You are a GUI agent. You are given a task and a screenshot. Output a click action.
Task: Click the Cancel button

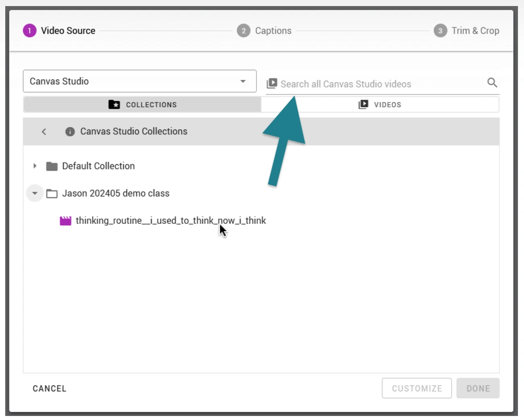pyautogui.click(x=49, y=389)
